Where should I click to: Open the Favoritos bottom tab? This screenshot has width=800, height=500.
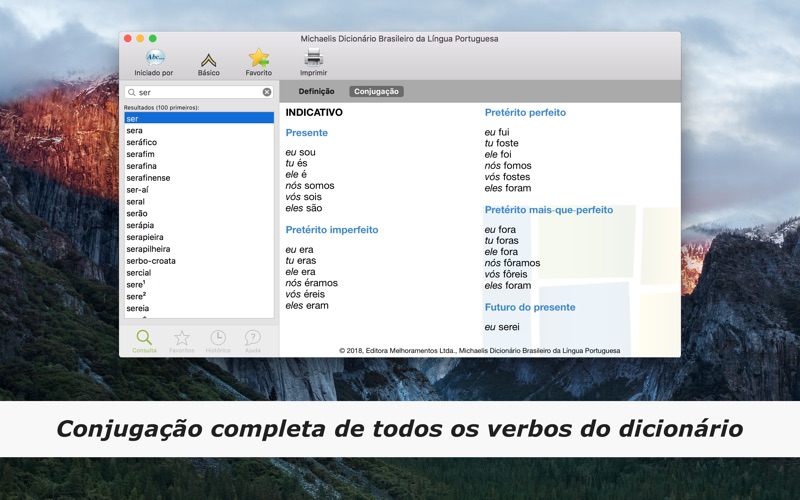[x=182, y=341]
